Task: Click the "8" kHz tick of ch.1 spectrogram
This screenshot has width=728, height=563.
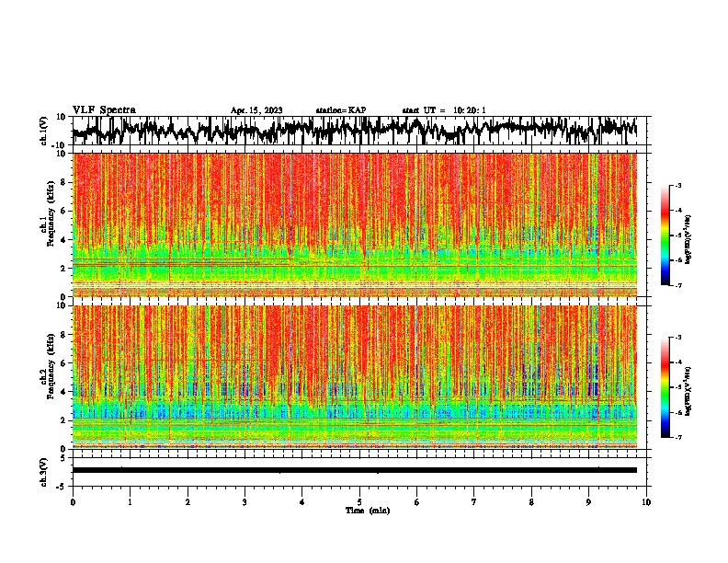Action: (63, 182)
